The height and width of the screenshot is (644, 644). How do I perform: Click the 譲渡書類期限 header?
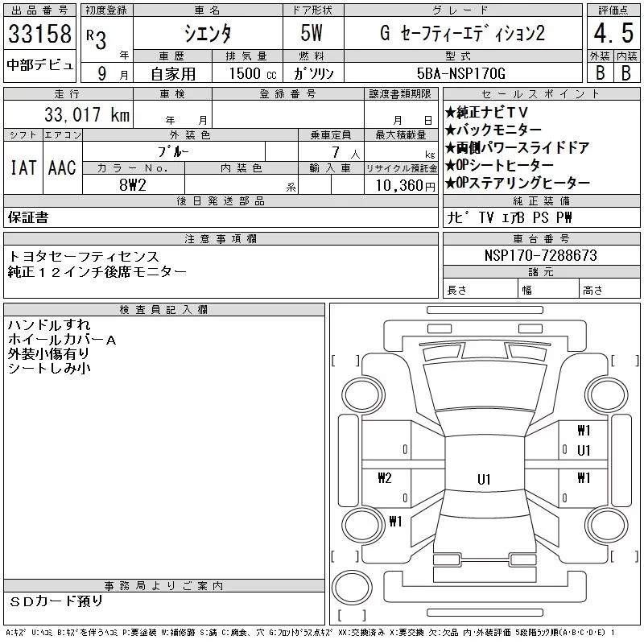pyautogui.click(x=400, y=94)
